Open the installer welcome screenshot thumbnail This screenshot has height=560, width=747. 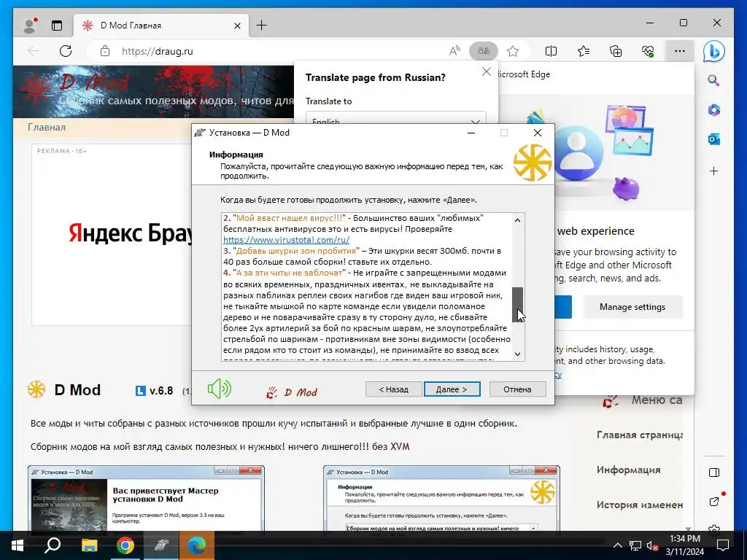[146, 498]
